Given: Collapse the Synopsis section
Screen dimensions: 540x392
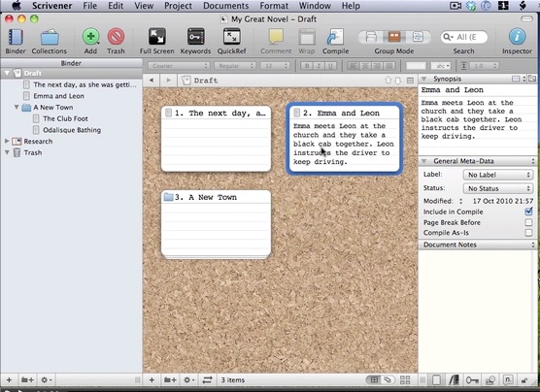Looking at the screenshot, I should pyautogui.click(x=424, y=79).
